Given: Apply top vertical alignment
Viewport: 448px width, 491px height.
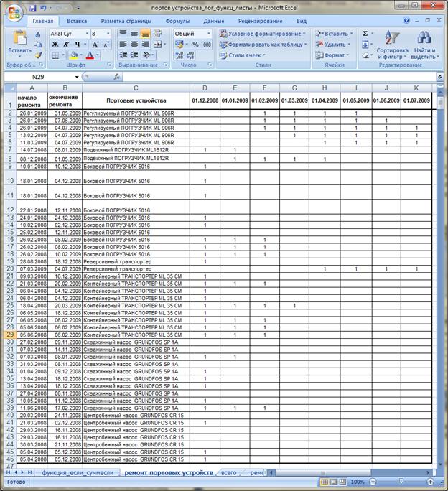Looking at the screenshot, I should pos(123,34).
